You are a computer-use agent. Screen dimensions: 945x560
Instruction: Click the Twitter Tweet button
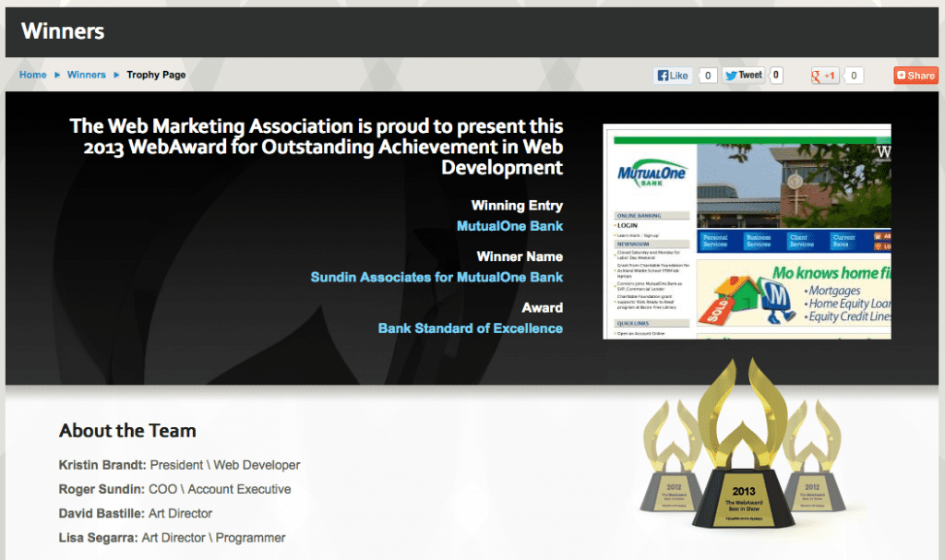coord(744,76)
